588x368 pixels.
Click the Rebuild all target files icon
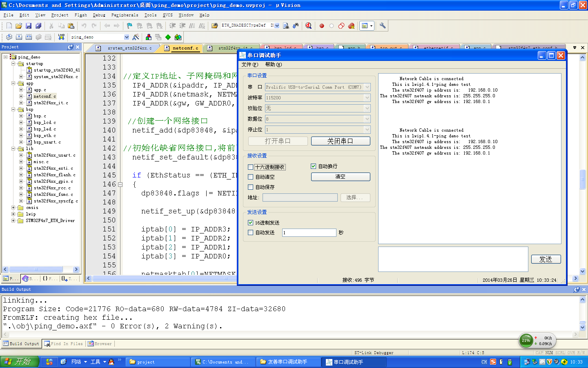(29, 37)
